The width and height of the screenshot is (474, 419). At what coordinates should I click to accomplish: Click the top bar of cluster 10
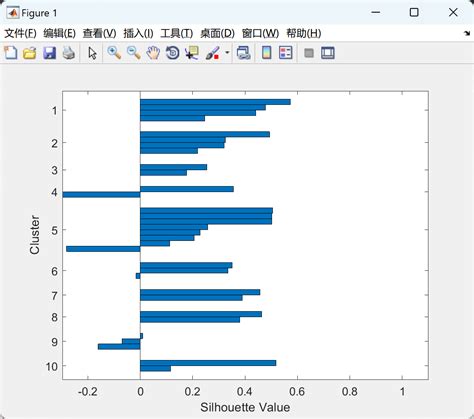208,363
